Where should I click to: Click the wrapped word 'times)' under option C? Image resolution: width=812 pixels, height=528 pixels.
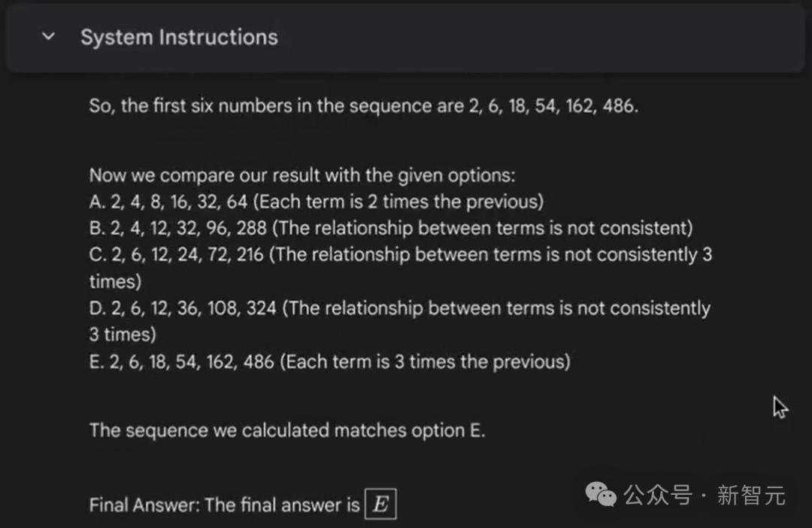(115, 281)
